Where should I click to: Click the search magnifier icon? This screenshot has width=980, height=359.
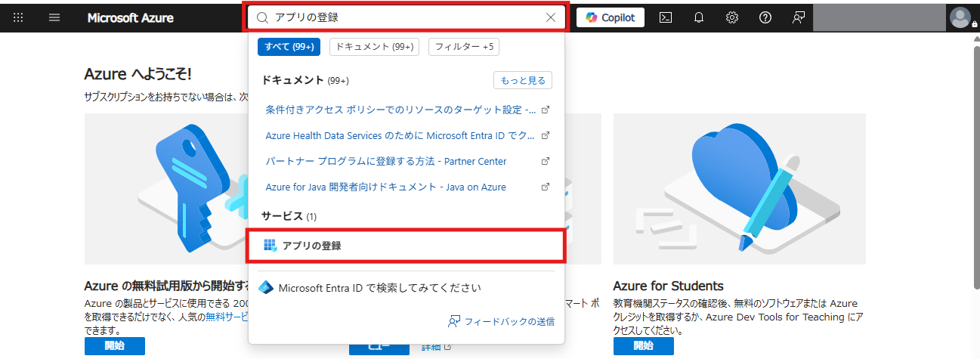pyautogui.click(x=262, y=17)
